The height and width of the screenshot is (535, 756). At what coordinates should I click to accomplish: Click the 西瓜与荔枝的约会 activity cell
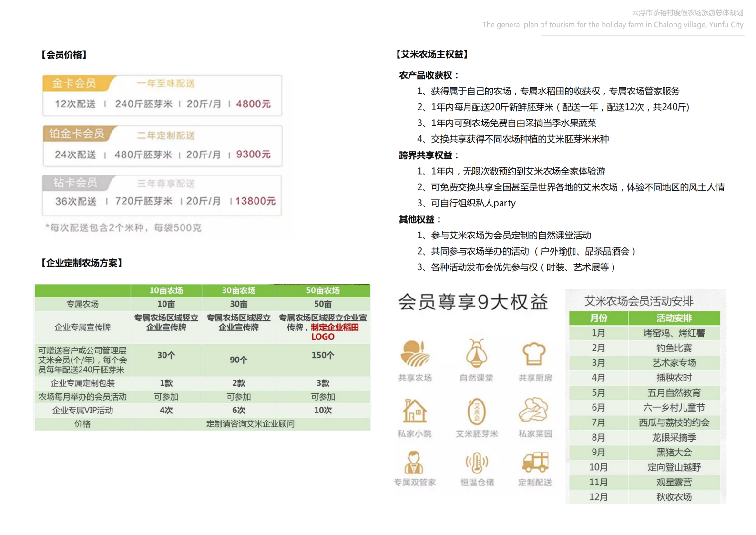point(674,422)
